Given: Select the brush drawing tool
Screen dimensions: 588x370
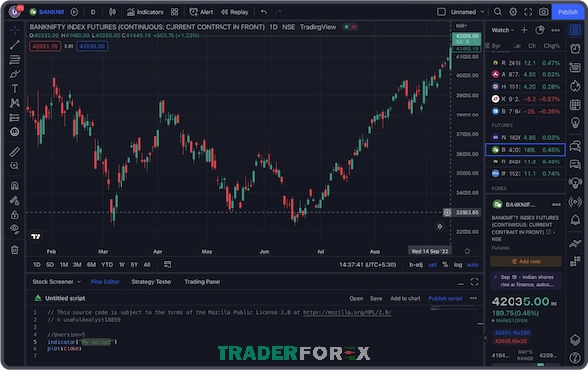Looking at the screenshot, I should pyautogui.click(x=15, y=73).
